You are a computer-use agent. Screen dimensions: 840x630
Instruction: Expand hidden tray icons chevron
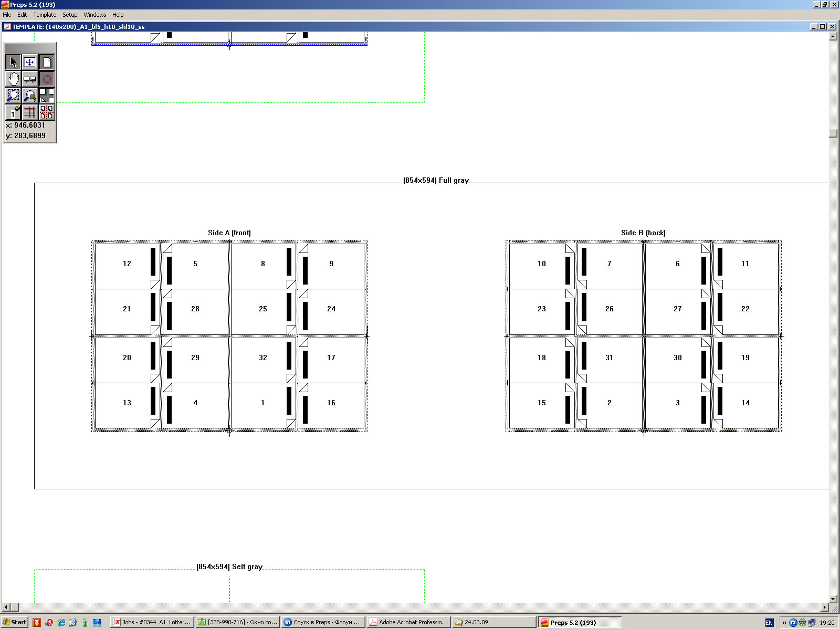(x=784, y=623)
